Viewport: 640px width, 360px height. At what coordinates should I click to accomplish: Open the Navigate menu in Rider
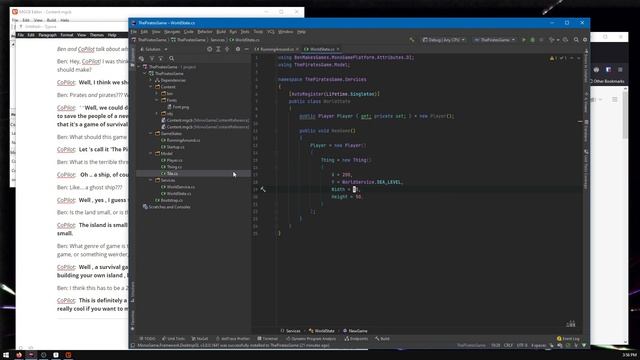pos(172,32)
